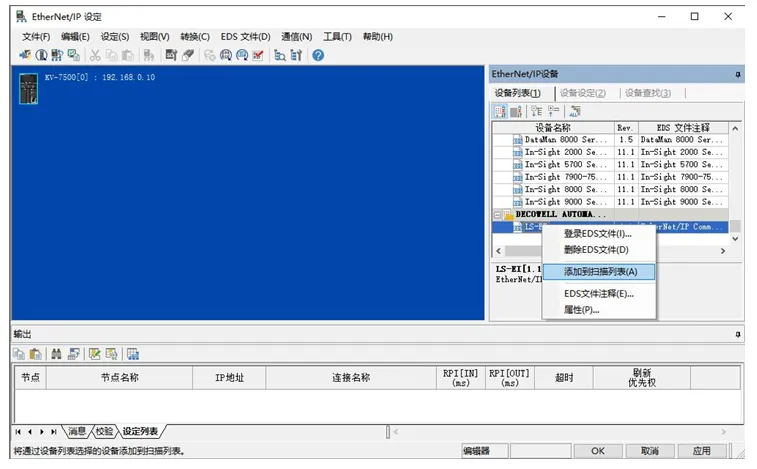Open the 通信(N) menu

tap(296, 37)
